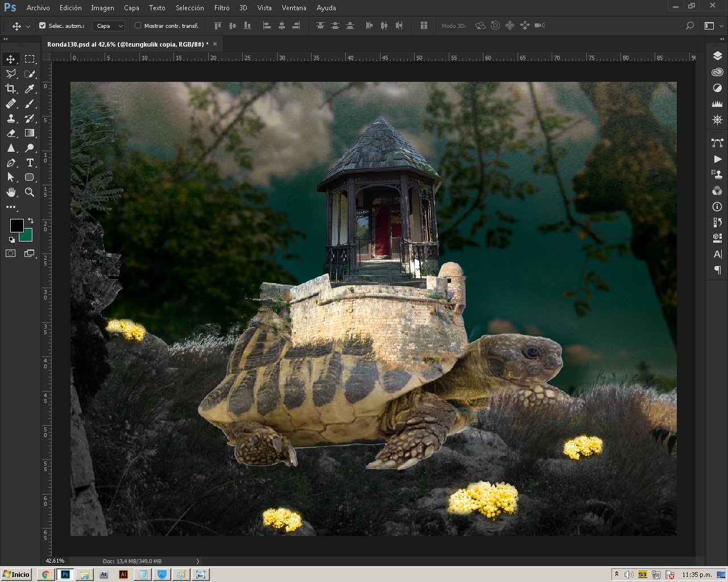Select the Rectangular Marquee tool
The image size is (728, 582).
point(30,59)
